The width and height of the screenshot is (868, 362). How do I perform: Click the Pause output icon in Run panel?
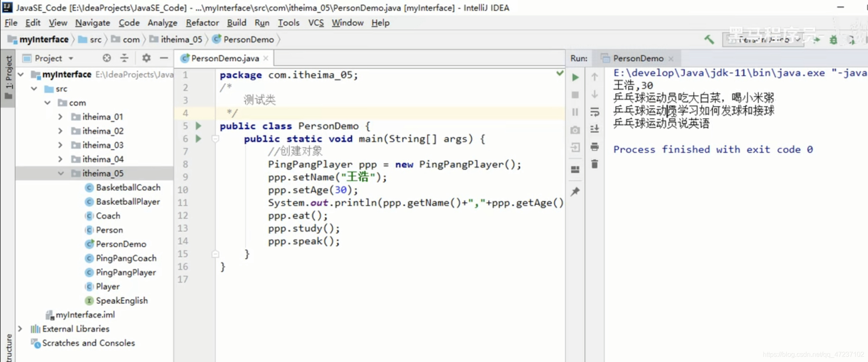[x=575, y=112]
